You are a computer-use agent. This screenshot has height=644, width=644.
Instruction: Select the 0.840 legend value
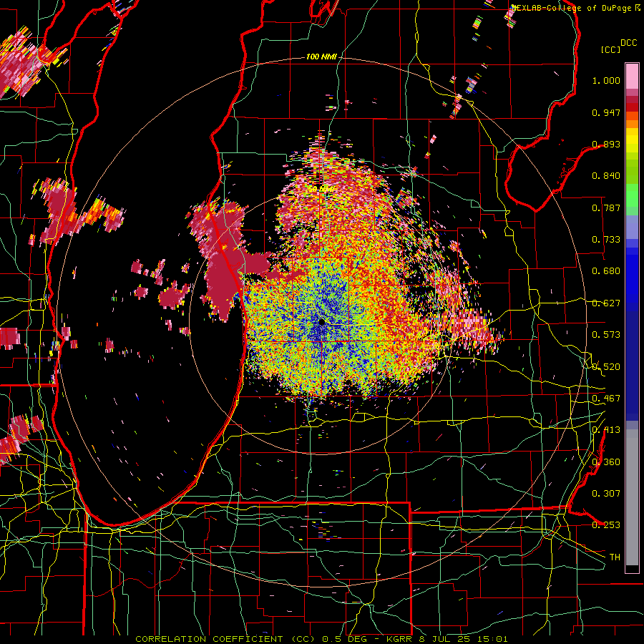pos(606,176)
